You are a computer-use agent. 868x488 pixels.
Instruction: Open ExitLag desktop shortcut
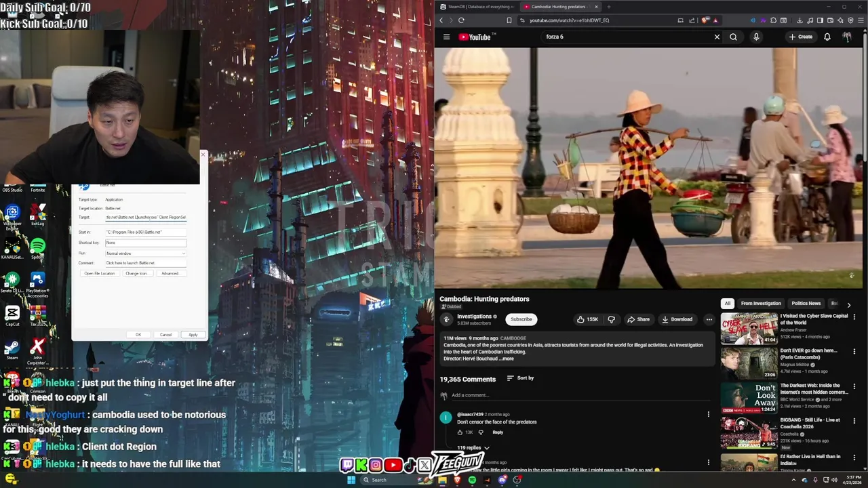click(37, 214)
